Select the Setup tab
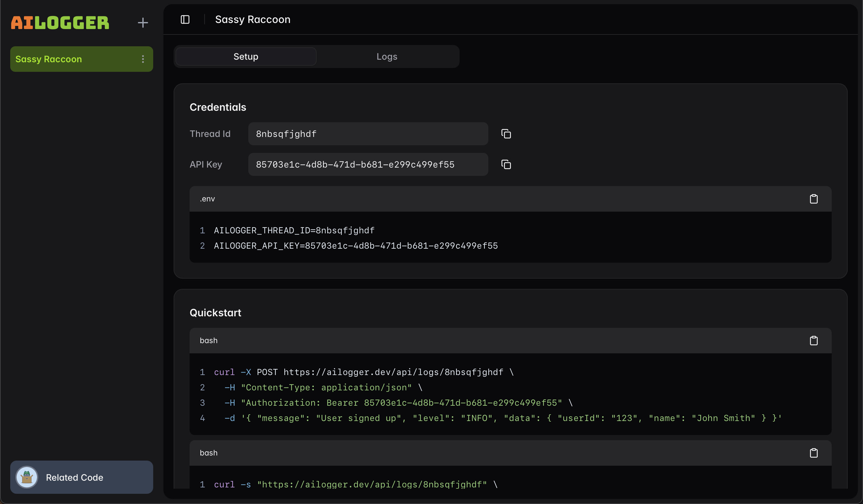 [246, 56]
